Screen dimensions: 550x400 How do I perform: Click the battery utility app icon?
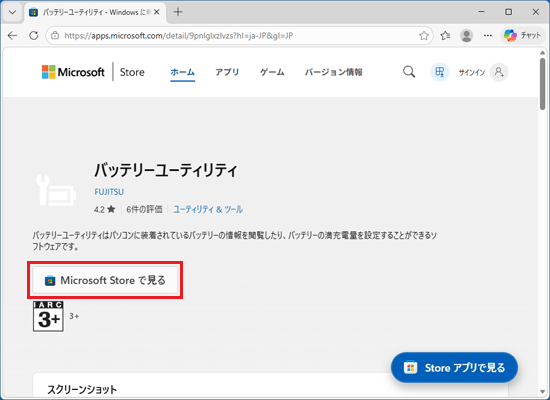tap(56, 190)
